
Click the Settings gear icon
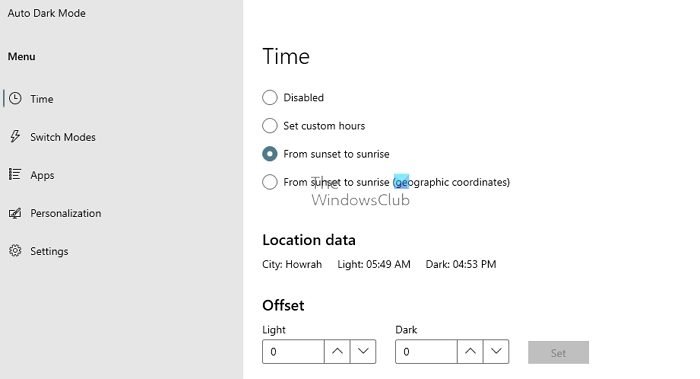pos(15,250)
